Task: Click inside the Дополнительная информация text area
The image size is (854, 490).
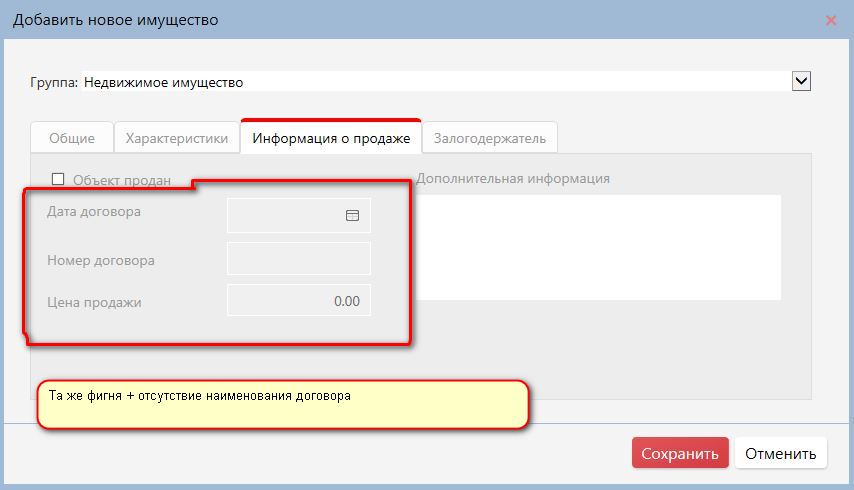Action: [x=597, y=247]
